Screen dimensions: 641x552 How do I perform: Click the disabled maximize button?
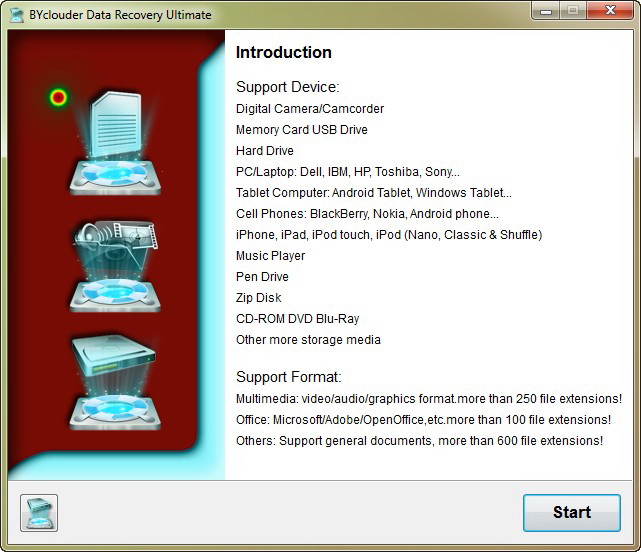(573, 12)
